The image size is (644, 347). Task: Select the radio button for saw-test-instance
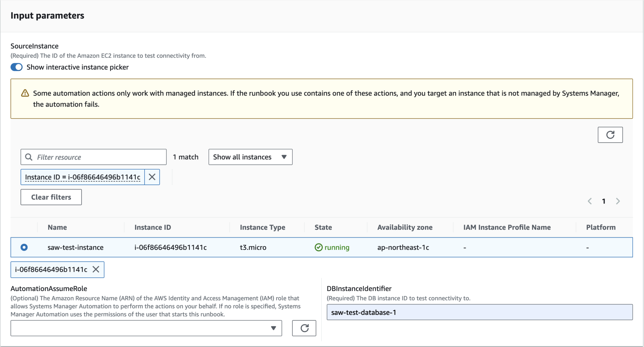pos(24,247)
